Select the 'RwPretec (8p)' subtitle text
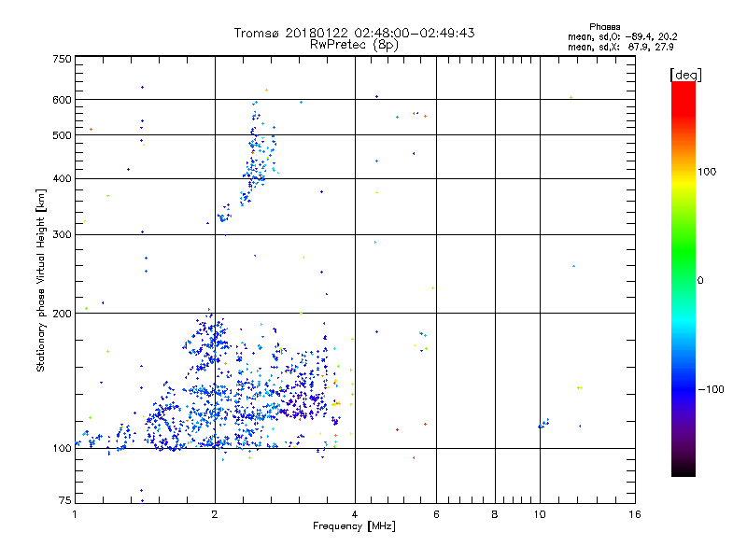Screen dimensions: 747x560 [354, 45]
